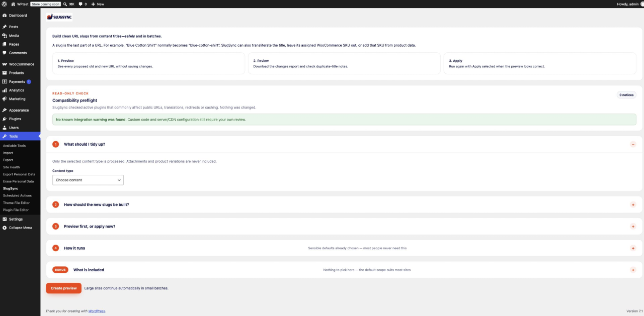644x316 pixels.
Task: Click Version 7.1 footer text
Action: coord(634,311)
